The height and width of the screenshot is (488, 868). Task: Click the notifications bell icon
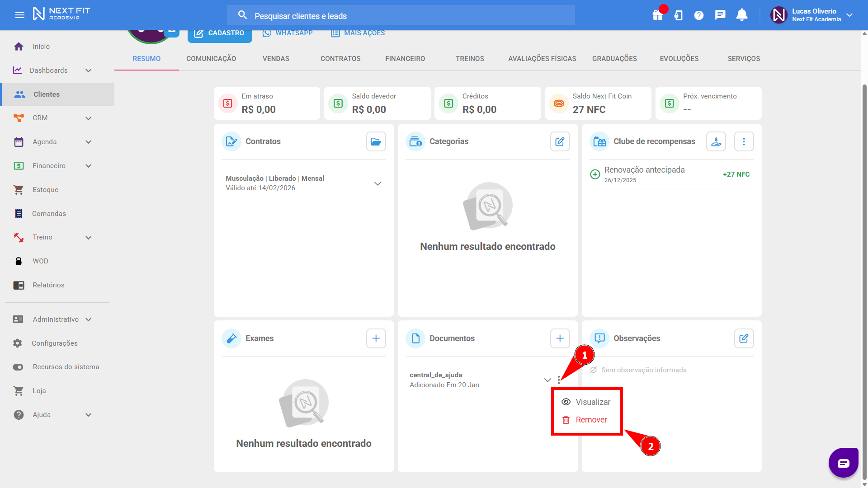tap(741, 15)
